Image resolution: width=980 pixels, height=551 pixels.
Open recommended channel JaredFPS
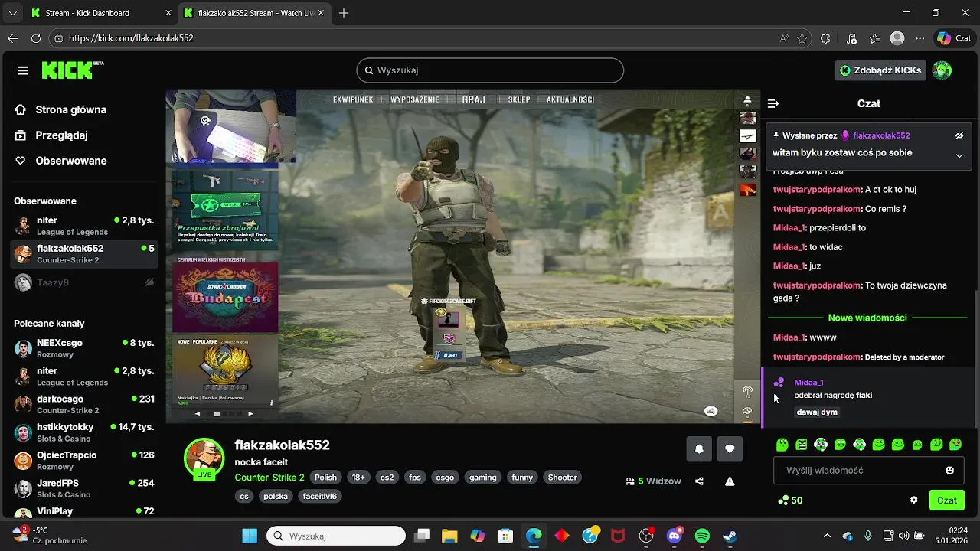[x=84, y=488]
